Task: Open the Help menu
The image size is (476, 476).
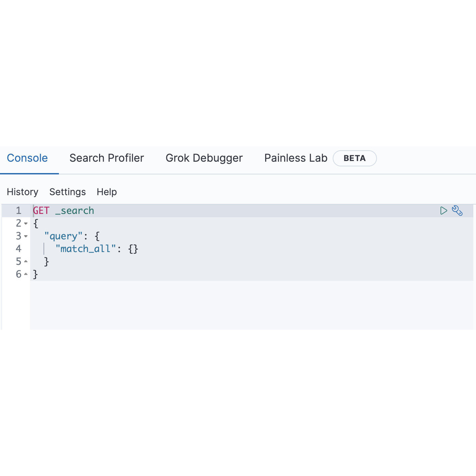Action: point(106,192)
